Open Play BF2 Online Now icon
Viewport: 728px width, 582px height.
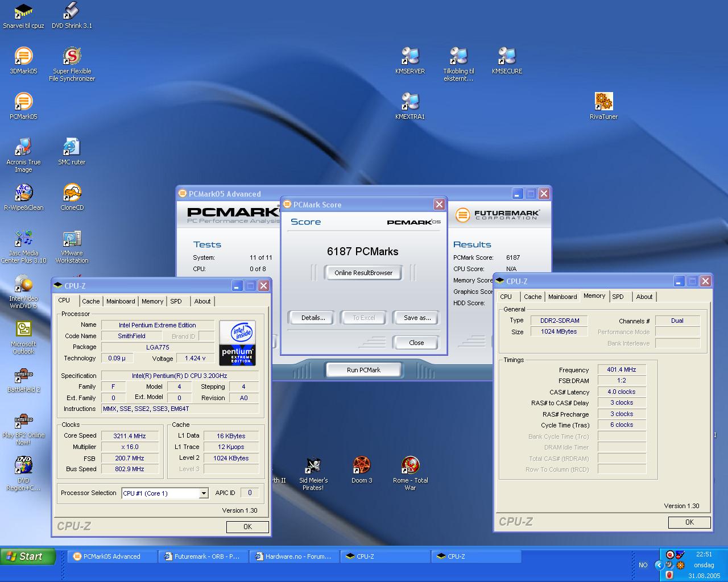[x=23, y=428]
